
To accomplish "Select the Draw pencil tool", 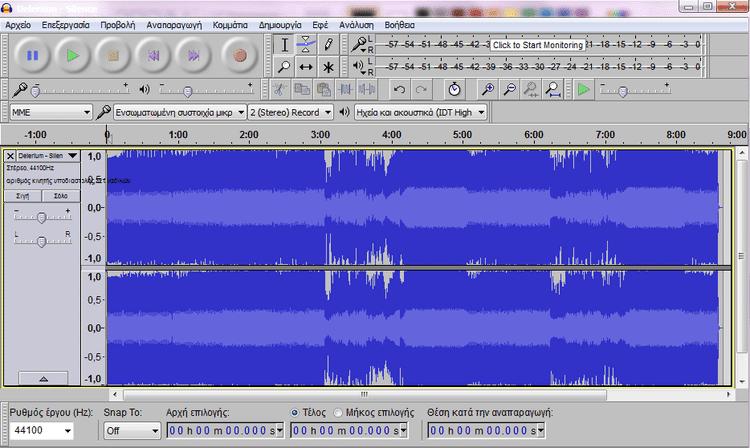I will point(328,45).
